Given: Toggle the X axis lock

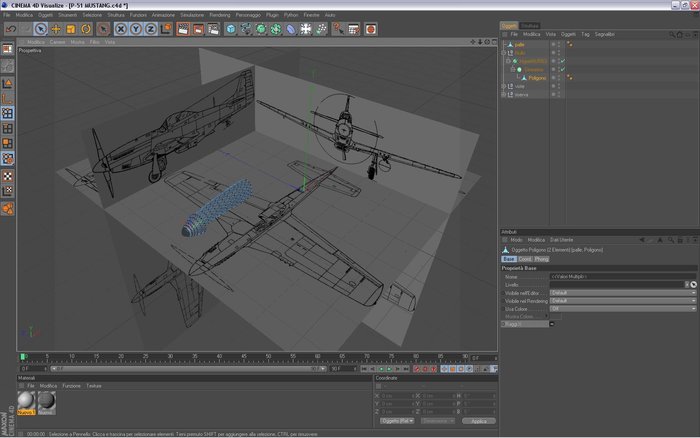Looking at the screenshot, I should pyautogui.click(x=121, y=29).
